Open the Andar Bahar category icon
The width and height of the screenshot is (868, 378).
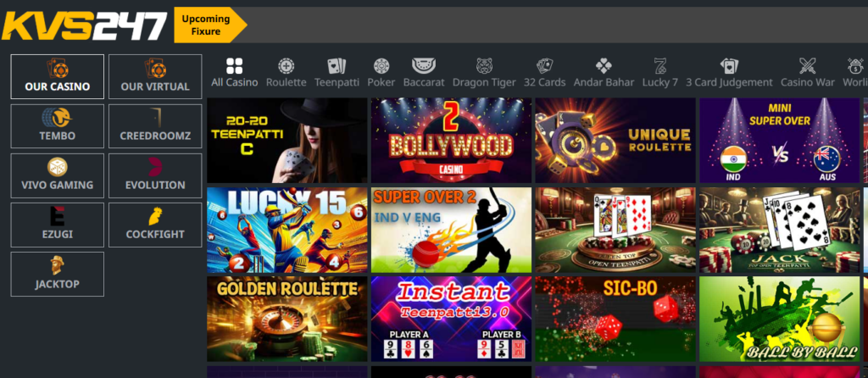(x=604, y=66)
